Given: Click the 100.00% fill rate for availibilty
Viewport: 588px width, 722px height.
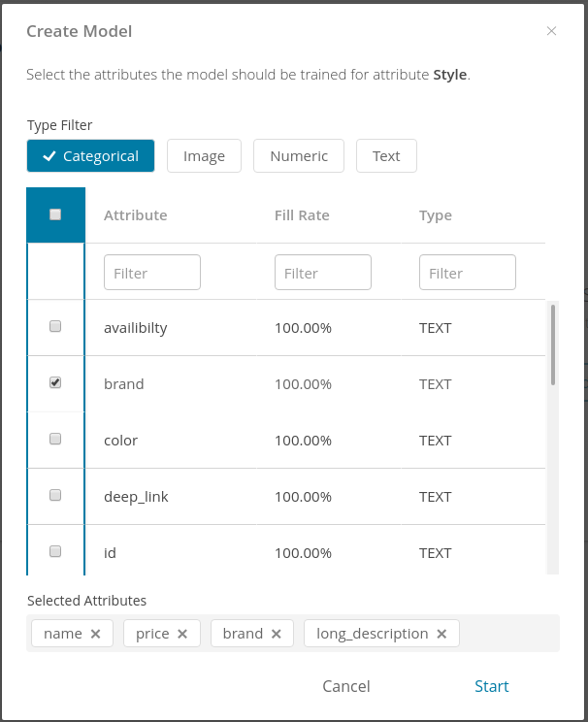Looking at the screenshot, I should (x=303, y=328).
